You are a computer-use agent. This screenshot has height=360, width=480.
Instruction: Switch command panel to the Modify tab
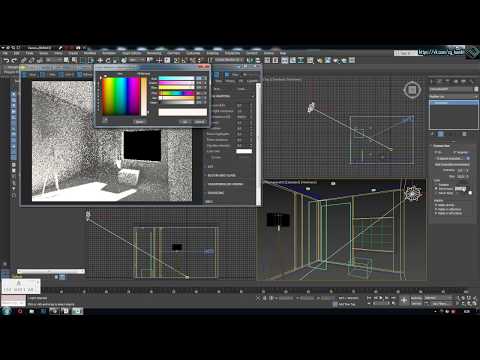coord(440,81)
